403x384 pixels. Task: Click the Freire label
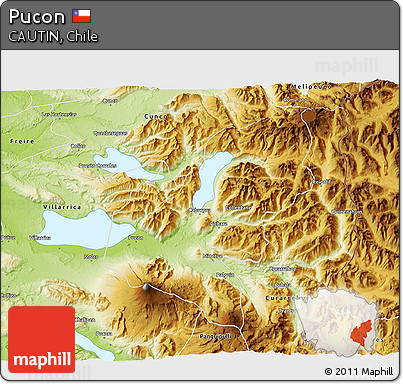(x=22, y=141)
